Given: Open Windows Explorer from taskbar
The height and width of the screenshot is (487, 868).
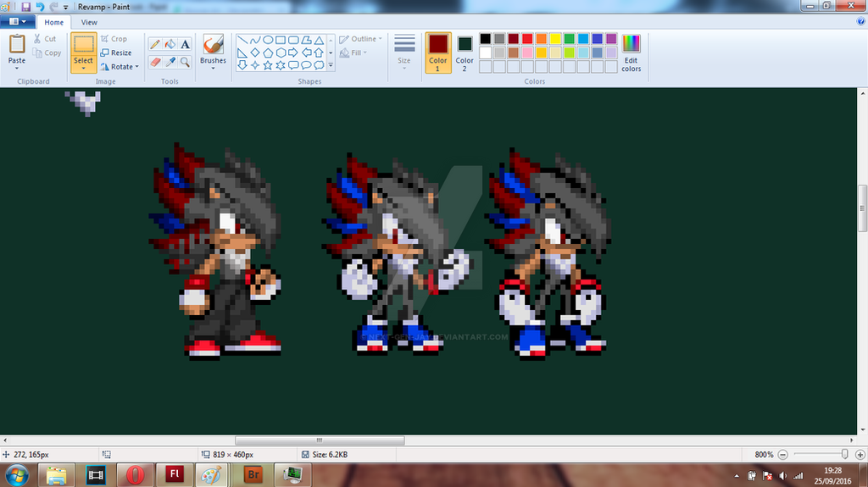Looking at the screenshot, I should click(56, 475).
